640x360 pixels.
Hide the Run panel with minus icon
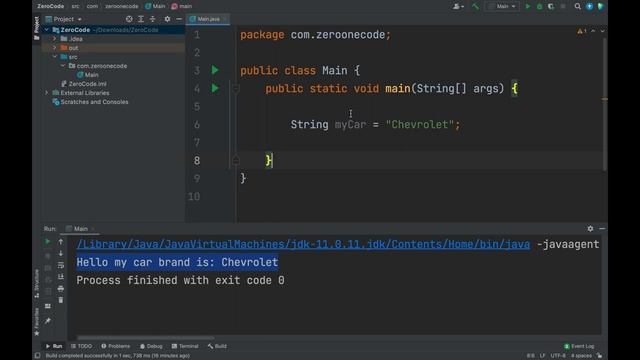[602, 229]
